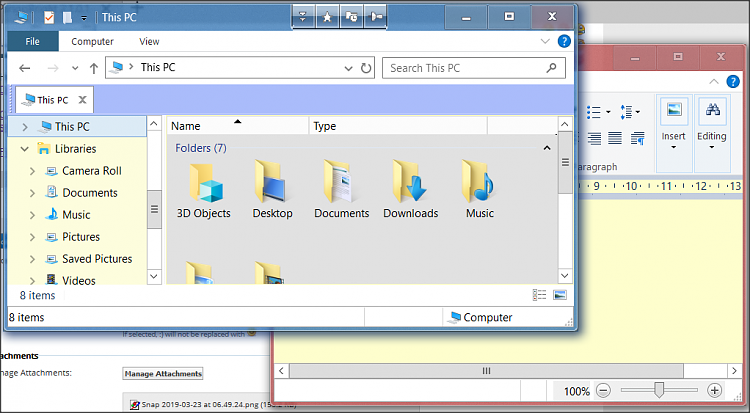This screenshot has width=750, height=413.
Task: Click the double-chevron roll-up button in title bar
Action: click(303, 17)
